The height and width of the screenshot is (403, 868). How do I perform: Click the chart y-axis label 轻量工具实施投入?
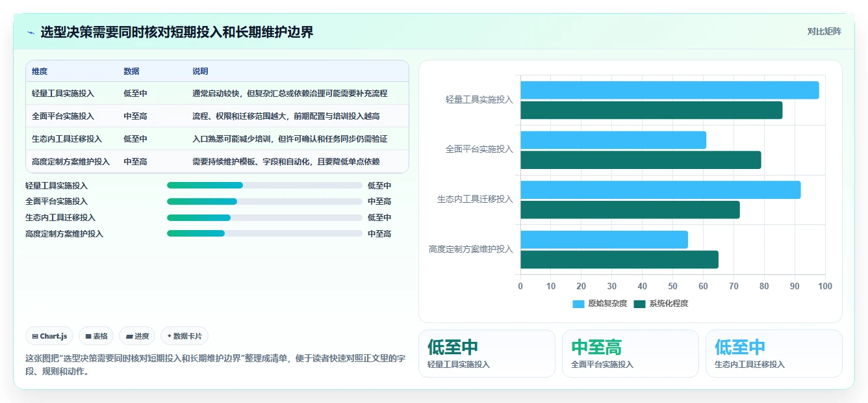click(479, 99)
